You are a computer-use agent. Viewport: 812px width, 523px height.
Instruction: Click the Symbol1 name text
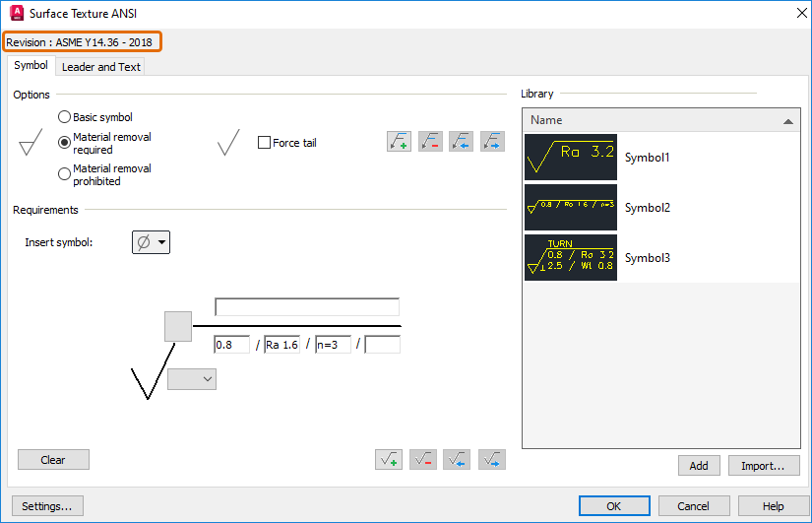point(647,158)
